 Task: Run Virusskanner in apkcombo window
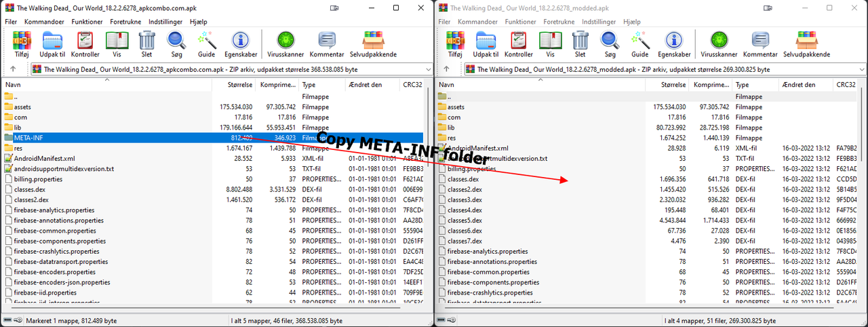click(x=286, y=44)
